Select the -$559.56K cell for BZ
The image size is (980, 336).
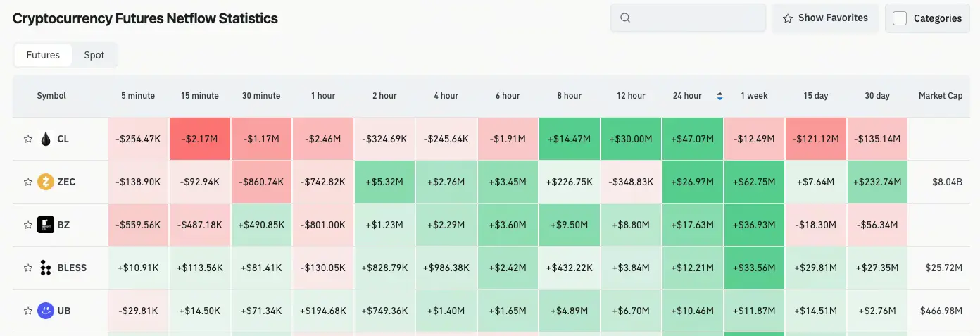(138, 225)
